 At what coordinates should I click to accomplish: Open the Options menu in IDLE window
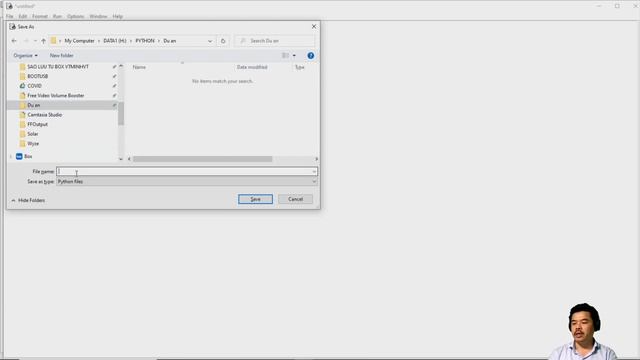(76, 16)
